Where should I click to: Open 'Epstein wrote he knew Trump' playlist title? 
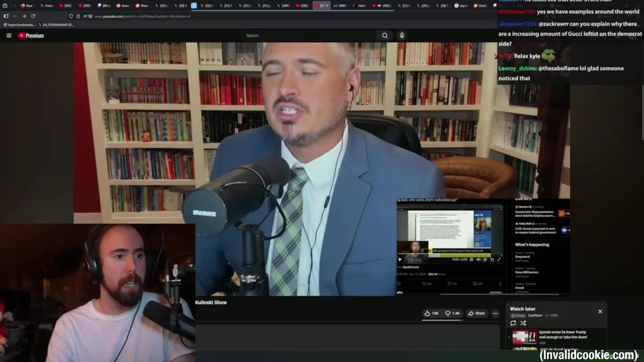(x=563, y=334)
